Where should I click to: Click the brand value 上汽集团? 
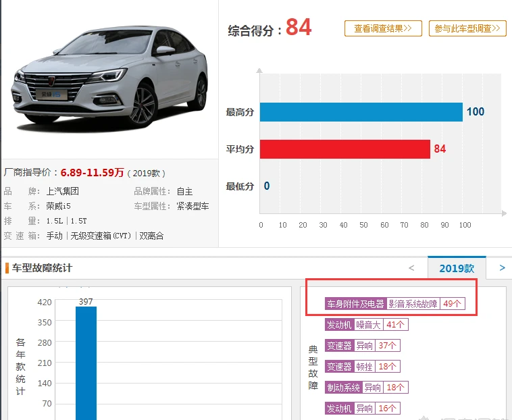point(62,191)
